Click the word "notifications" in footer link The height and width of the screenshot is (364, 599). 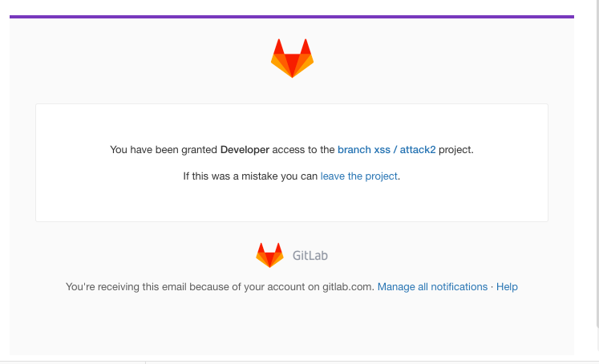coord(459,287)
